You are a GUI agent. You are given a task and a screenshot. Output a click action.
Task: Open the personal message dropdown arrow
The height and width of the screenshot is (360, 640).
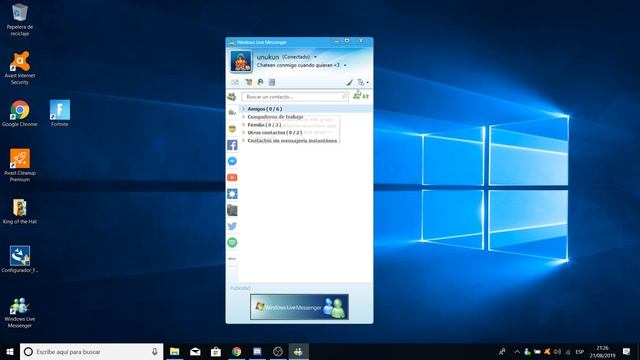tap(345, 65)
